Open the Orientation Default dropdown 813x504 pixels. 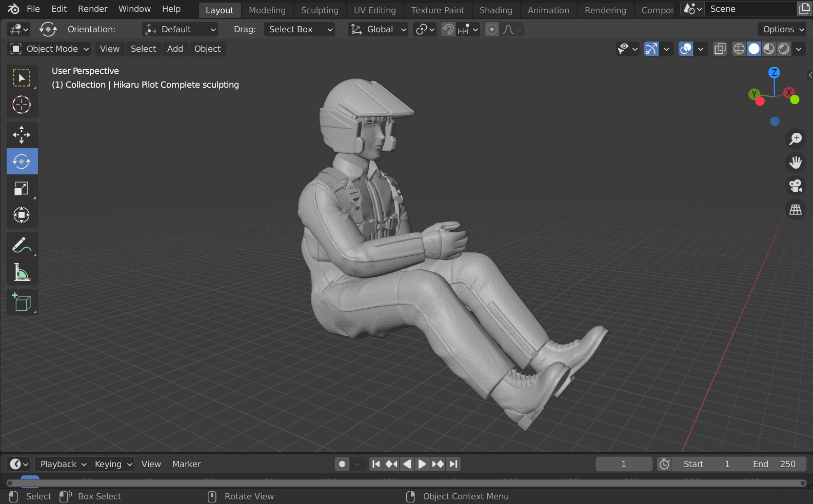[x=180, y=29]
